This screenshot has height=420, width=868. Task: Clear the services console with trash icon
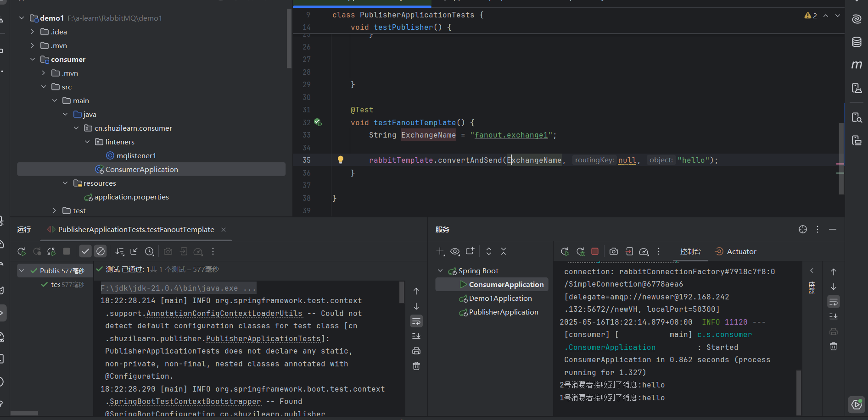[834, 346]
